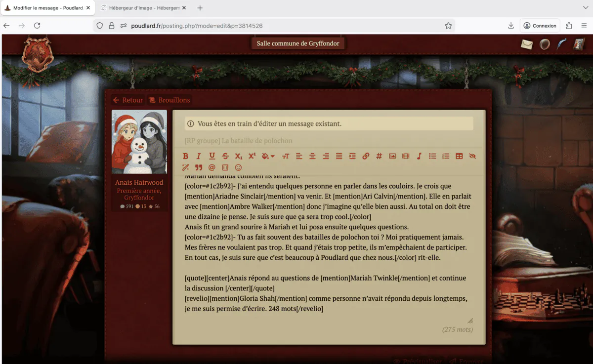The height and width of the screenshot is (364, 593).
Task: Center align the text
Action: [312, 156]
